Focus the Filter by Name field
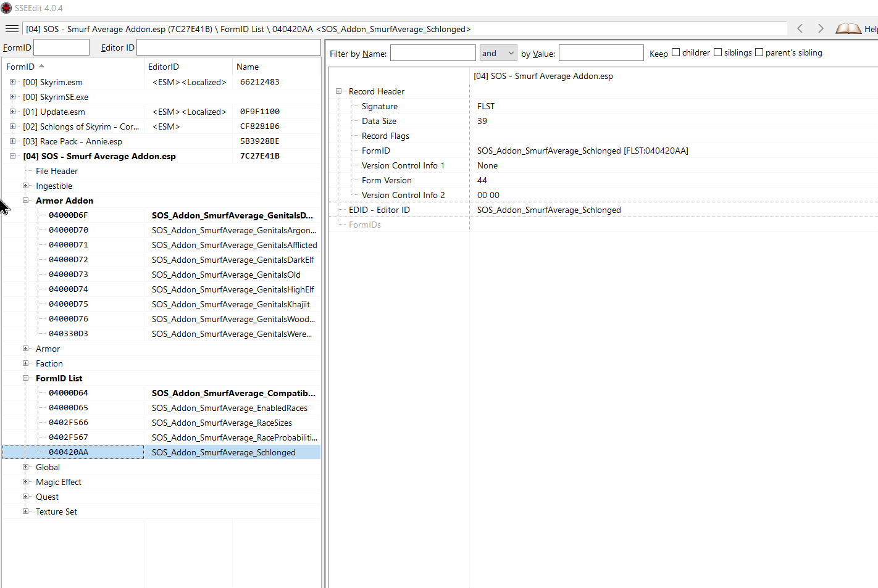878x588 pixels. [x=433, y=53]
